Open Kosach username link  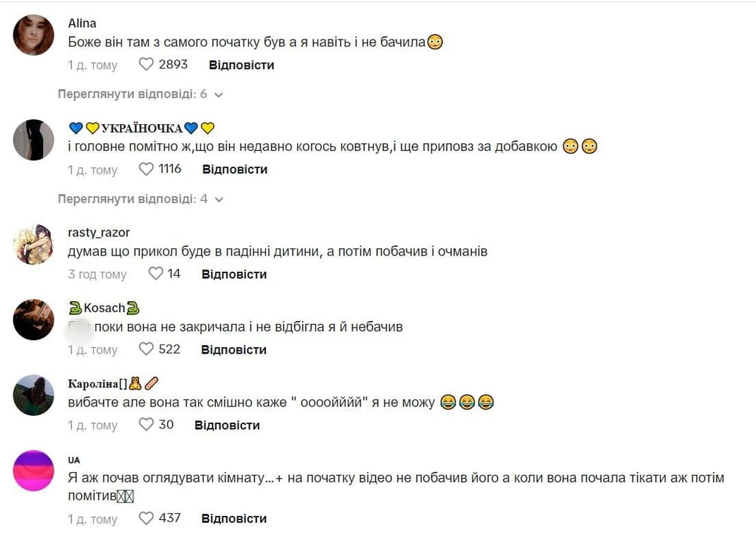[104, 308]
